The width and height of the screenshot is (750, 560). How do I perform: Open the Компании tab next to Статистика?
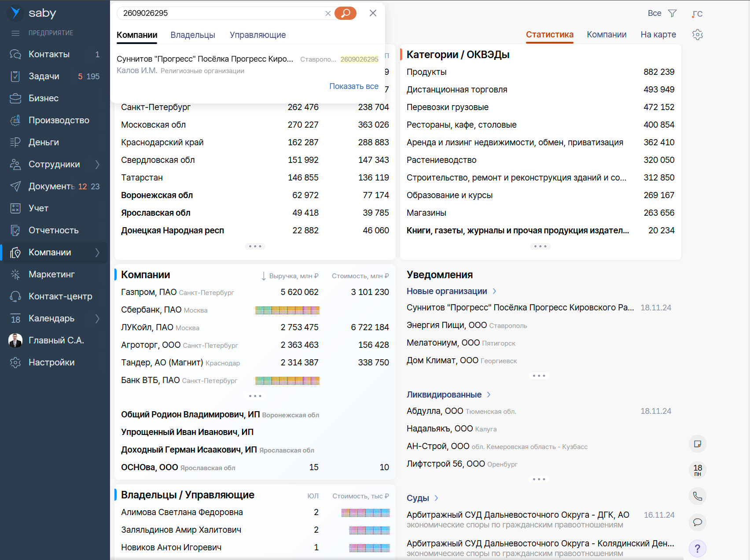click(607, 34)
